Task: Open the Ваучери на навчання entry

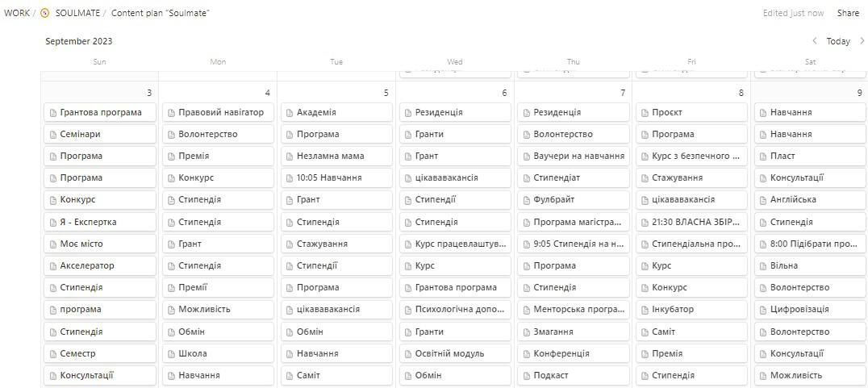Action: coord(578,156)
